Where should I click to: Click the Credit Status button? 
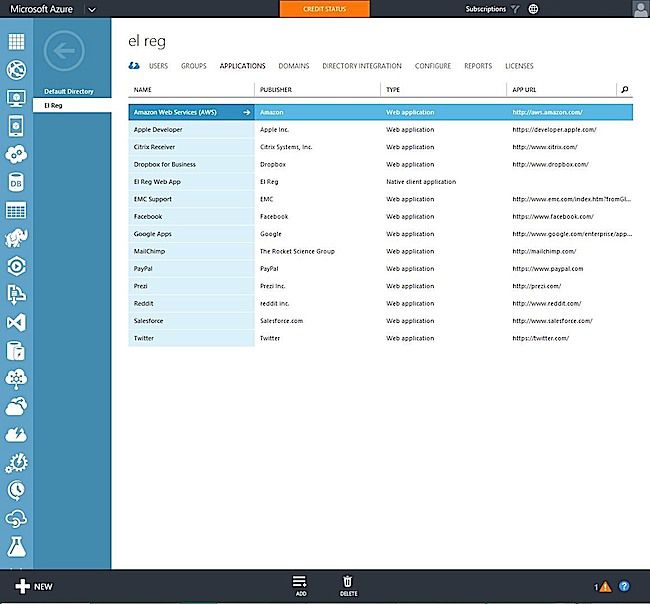pos(325,9)
